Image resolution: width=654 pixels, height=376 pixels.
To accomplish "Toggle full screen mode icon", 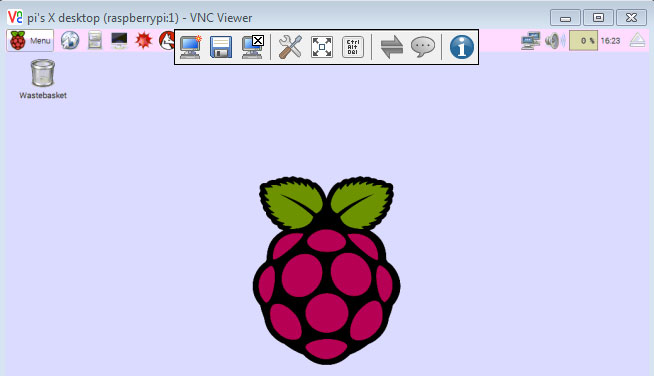I will [322, 47].
